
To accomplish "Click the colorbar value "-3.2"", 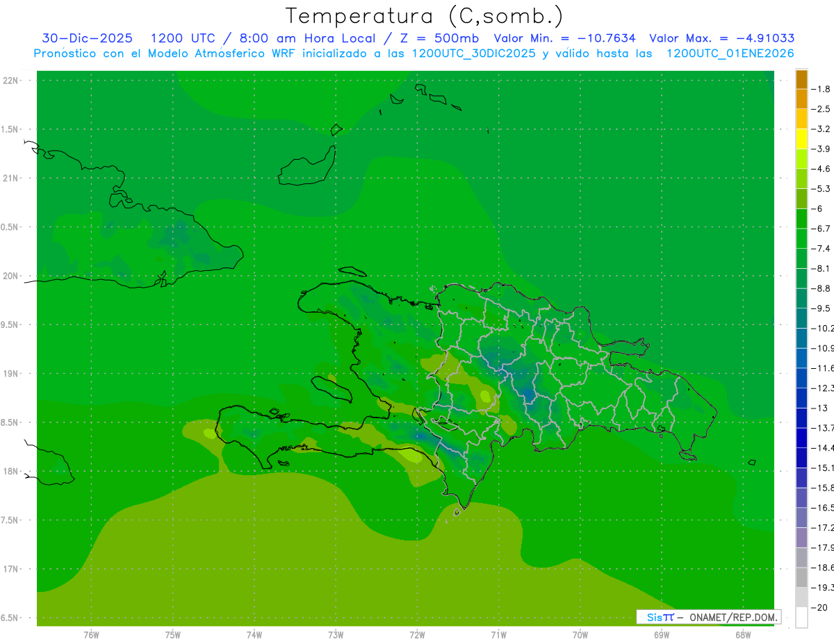I will pos(821,129).
